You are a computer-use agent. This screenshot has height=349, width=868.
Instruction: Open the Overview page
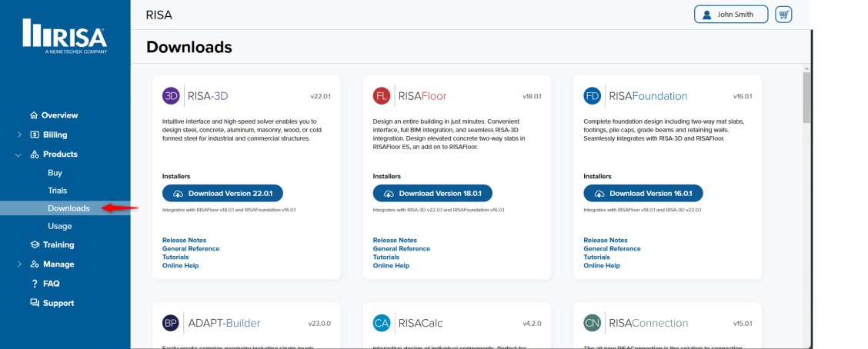coord(59,115)
